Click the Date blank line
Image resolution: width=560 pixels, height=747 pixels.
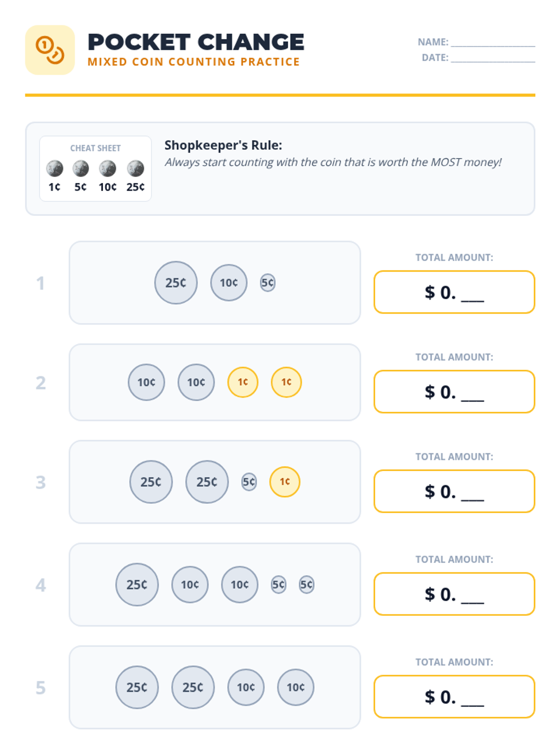tap(493, 58)
